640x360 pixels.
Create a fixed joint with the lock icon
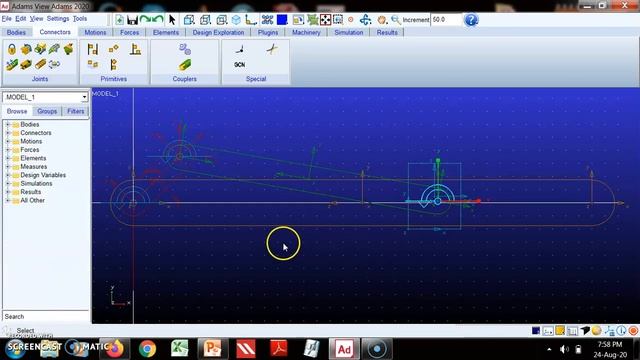pos(12,49)
